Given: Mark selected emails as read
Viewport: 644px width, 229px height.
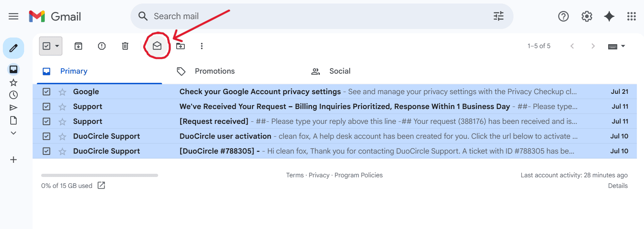Looking at the screenshot, I should (x=157, y=46).
